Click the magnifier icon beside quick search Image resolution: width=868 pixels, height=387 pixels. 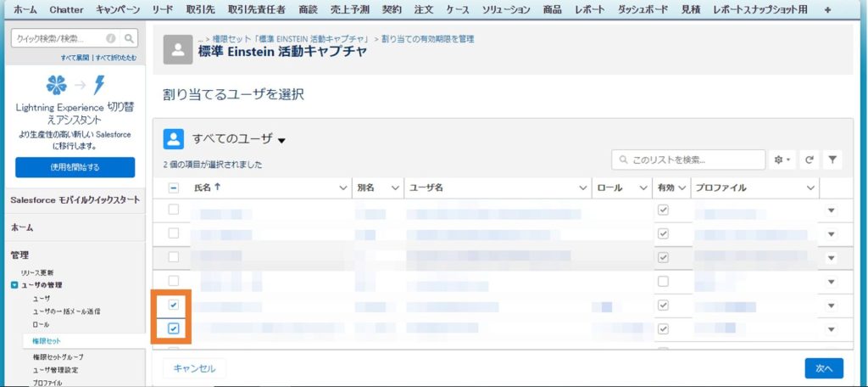129,38
